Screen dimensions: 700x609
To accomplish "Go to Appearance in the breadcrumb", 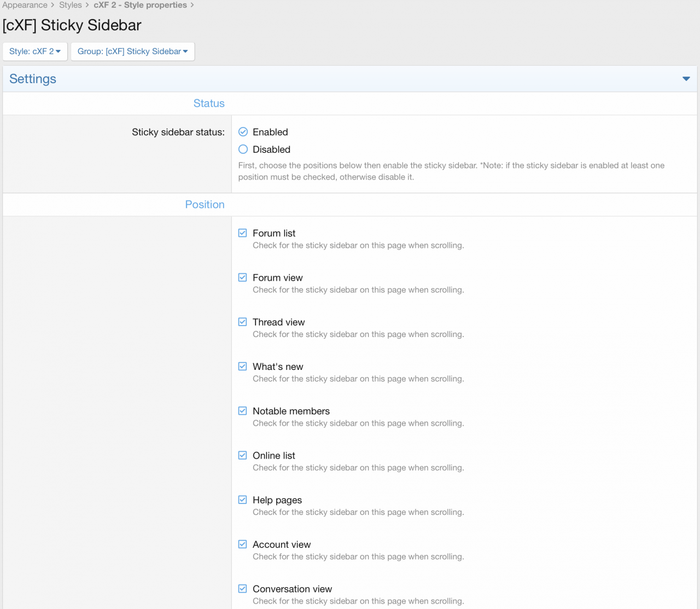I will pyautogui.click(x=25, y=5).
